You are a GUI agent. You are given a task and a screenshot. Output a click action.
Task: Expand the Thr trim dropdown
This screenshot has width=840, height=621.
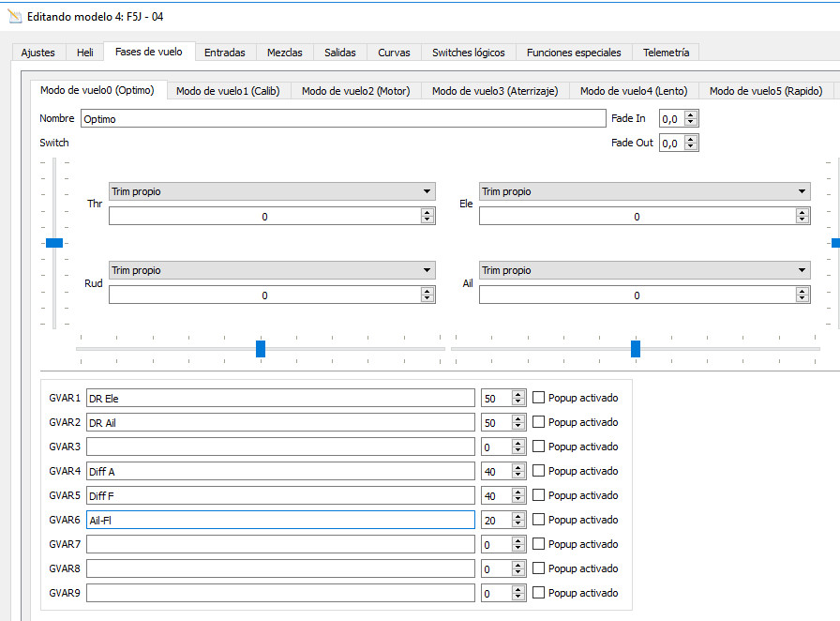272,191
